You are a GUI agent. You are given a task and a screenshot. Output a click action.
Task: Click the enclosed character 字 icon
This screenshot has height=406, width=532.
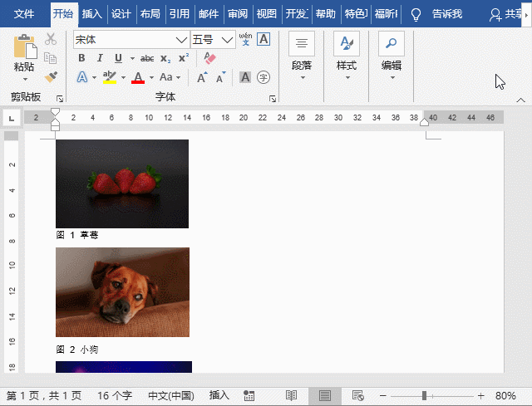(264, 77)
